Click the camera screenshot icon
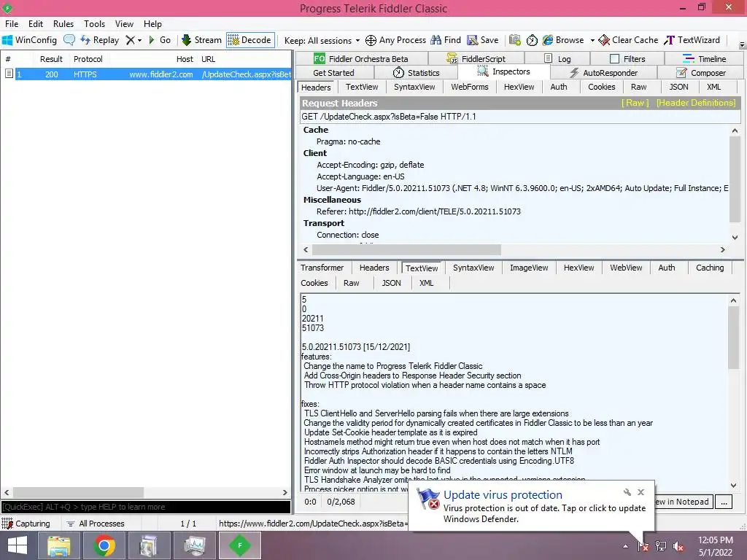747x560 pixels. pos(514,40)
